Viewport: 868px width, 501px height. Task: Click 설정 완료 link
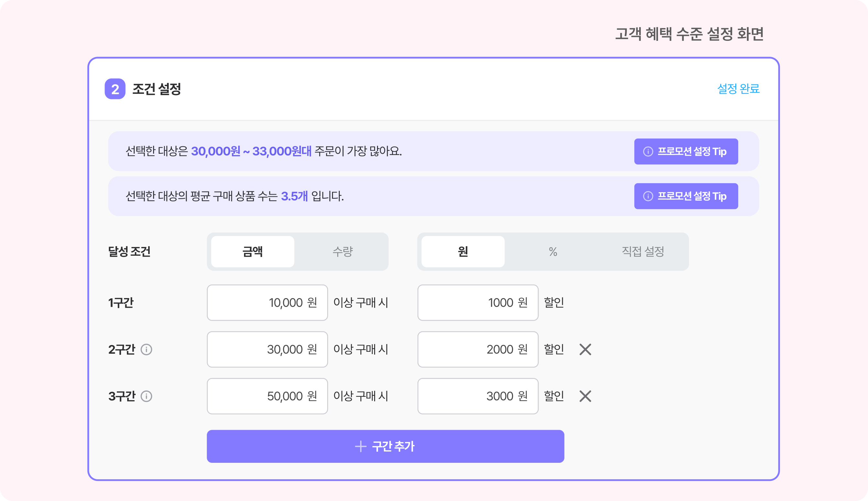click(x=738, y=89)
